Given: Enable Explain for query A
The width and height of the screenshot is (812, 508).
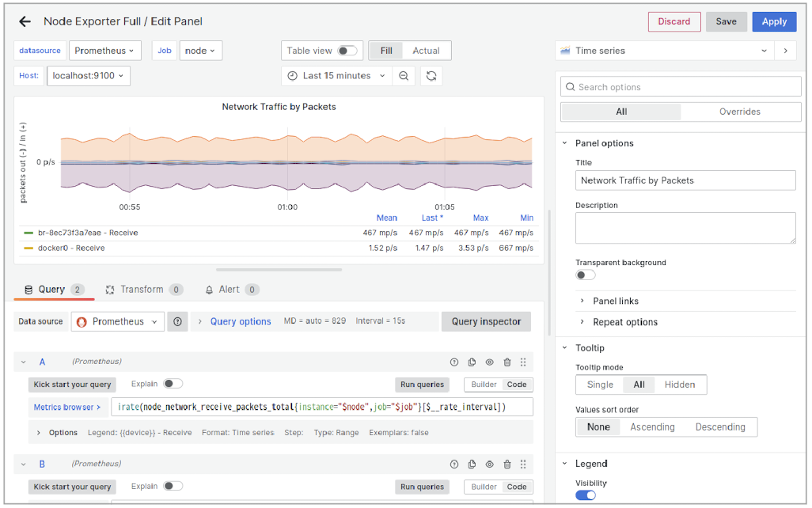Looking at the screenshot, I should pos(173,384).
